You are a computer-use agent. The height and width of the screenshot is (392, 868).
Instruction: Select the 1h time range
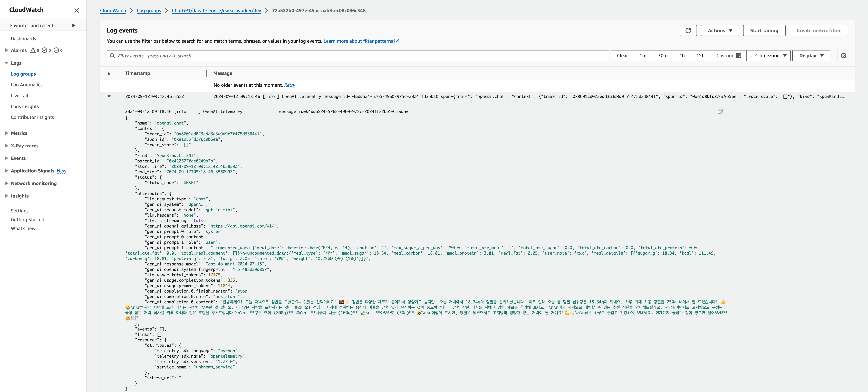pyautogui.click(x=682, y=56)
